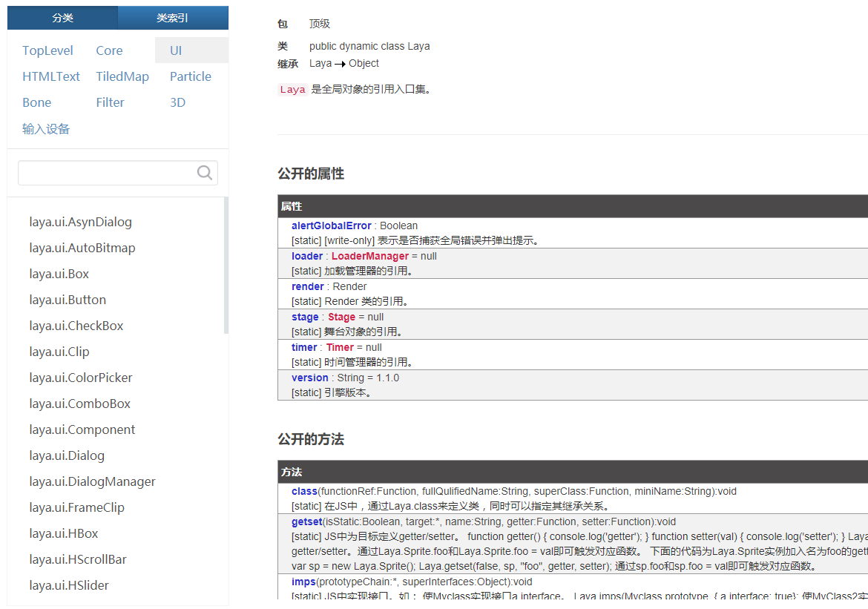Click the render property link
Image resolution: width=868 pixels, height=609 pixels.
click(307, 287)
